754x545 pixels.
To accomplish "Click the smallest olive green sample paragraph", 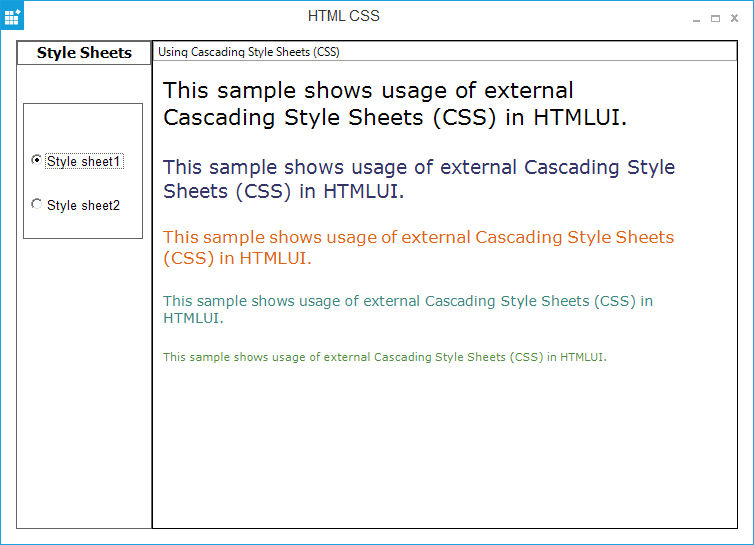I will tap(384, 357).
